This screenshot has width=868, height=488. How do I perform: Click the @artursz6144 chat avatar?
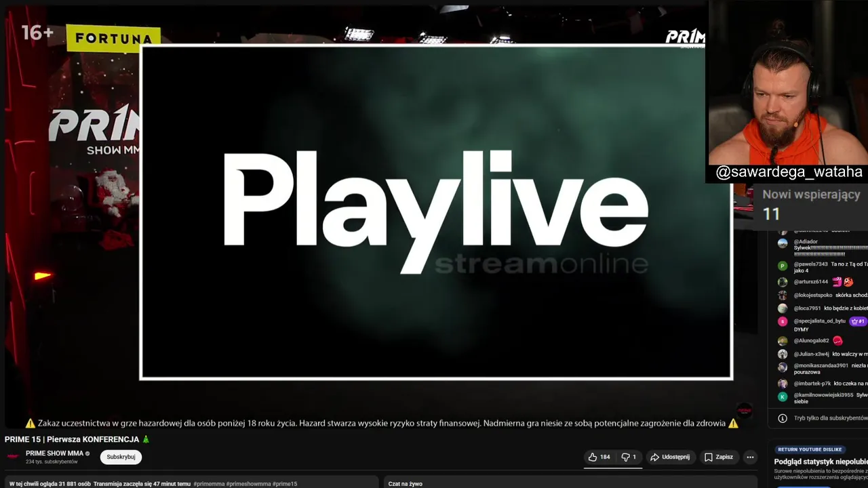click(783, 281)
